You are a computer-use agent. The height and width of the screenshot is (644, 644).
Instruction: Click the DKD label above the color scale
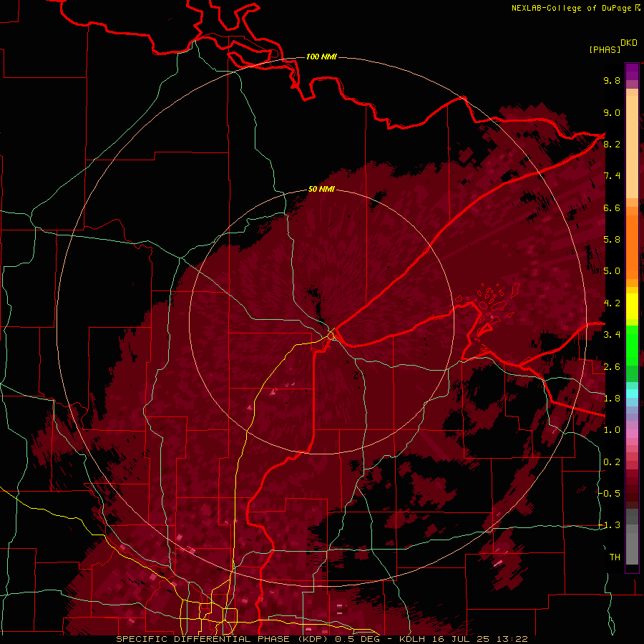[x=629, y=43]
